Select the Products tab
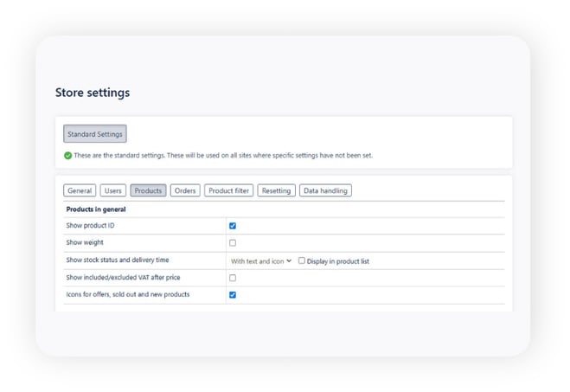 coord(148,190)
